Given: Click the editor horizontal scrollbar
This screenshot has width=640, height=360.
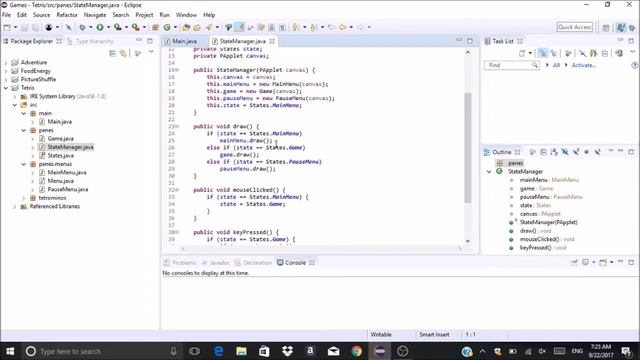Looking at the screenshot, I should click(x=321, y=248).
